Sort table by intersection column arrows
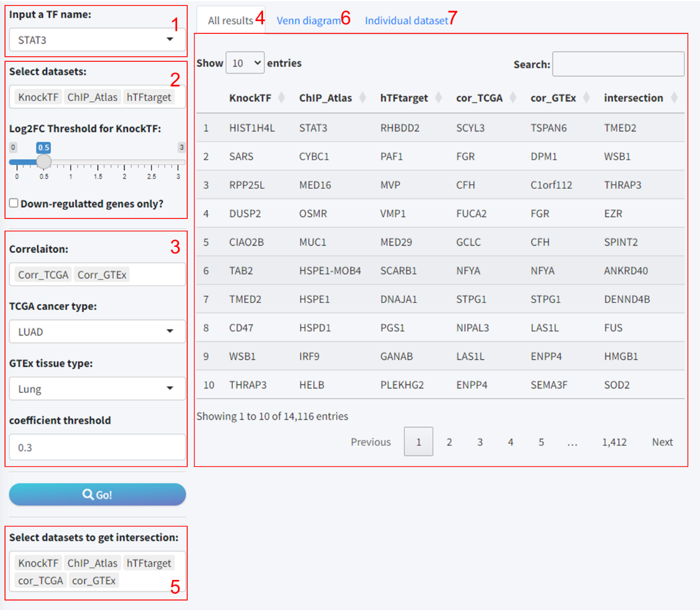This screenshot has height=610, width=700. tap(674, 98)
